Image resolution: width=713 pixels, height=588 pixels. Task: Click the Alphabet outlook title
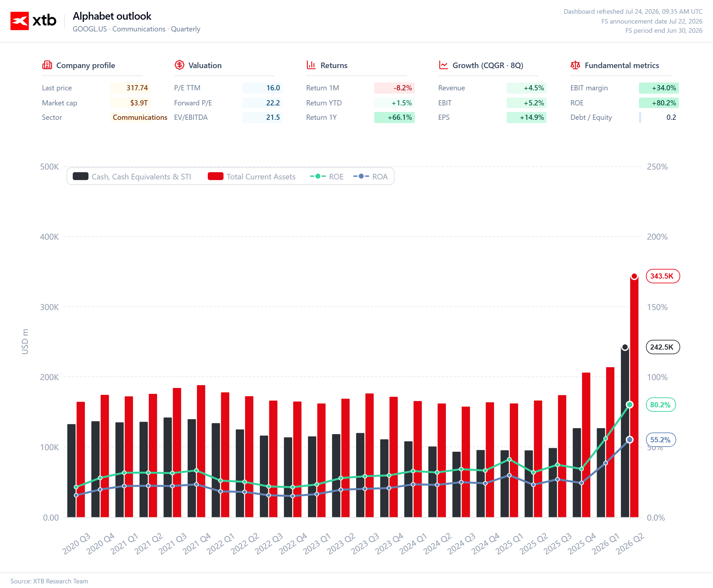(x=112, y=16)
